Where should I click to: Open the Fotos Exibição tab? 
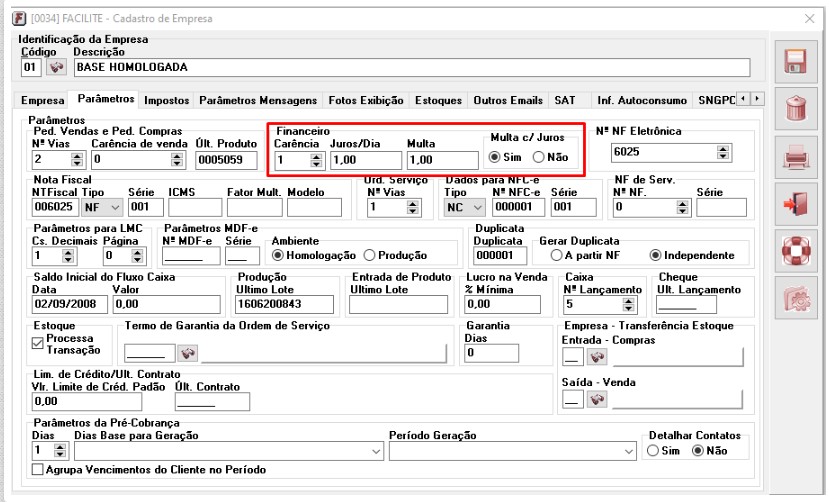pyautogui.click(x=366, y=100)
